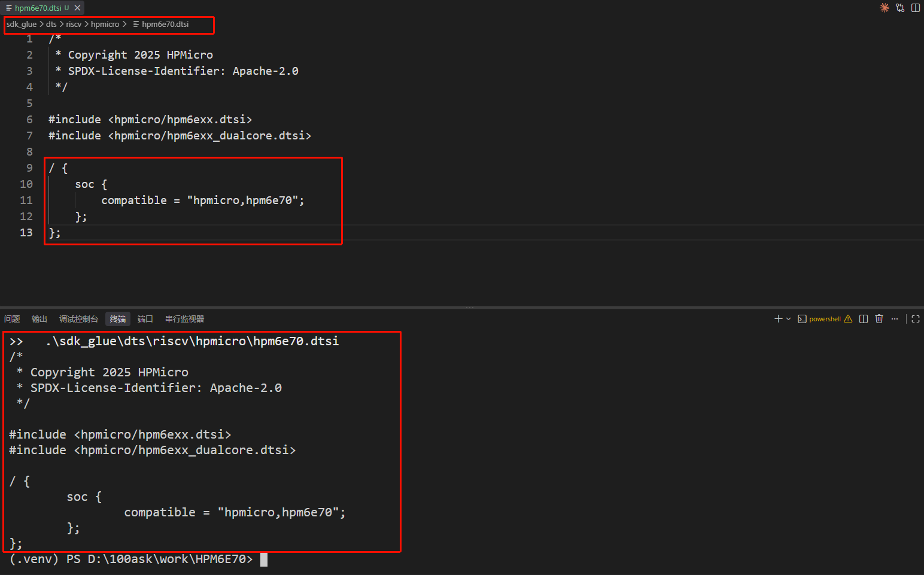The width and height of the screenshot is (924, 575).
Task: Click terminal command path '.\sdk_glue\dts\riscv\hpmicro\hpm6e70.dtsi'
Action: click(x=192, y=340)
